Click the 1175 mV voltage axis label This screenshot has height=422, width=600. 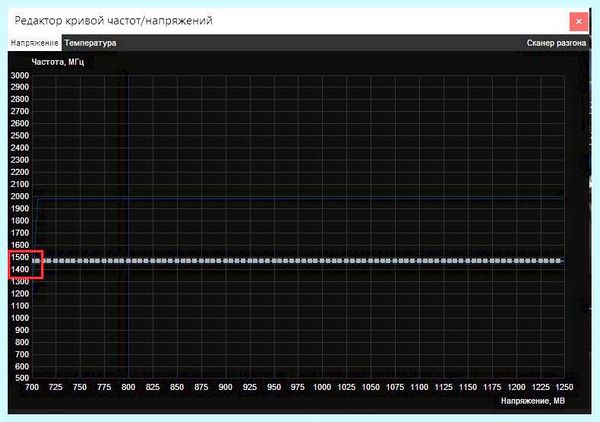(x=492, y=387)
